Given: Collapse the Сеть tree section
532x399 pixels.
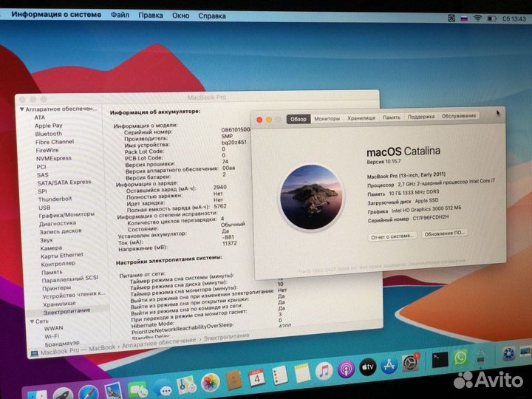Looking at the screenshot, I should [x=32, y=321].
